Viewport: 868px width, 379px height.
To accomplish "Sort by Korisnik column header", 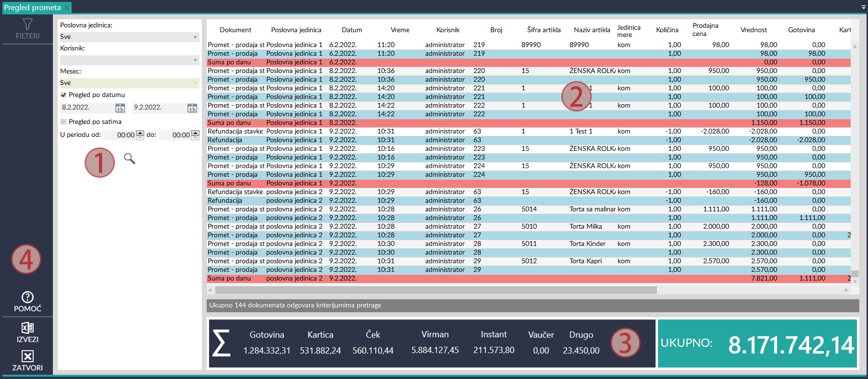I will (x=448, y=30).
